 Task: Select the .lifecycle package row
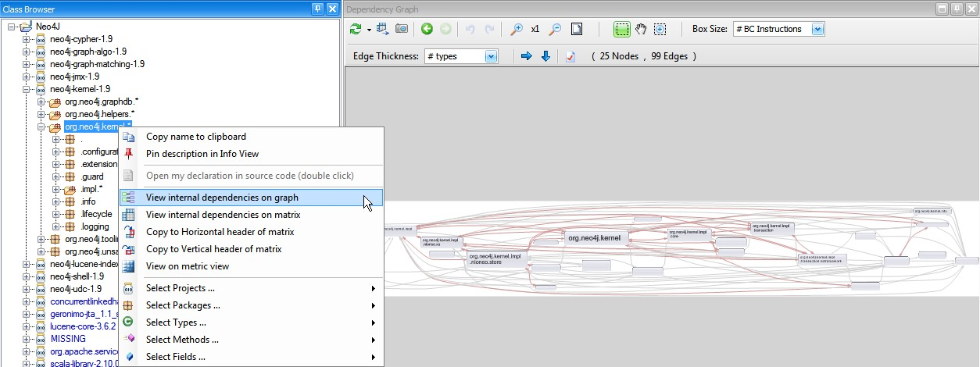click(x=96, y=214)
